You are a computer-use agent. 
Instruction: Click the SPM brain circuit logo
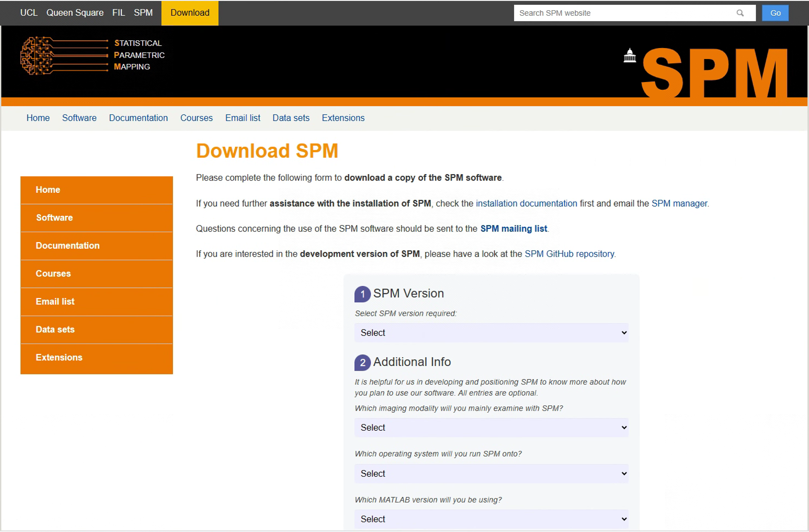pyautogui.click(x=64, y=55)
